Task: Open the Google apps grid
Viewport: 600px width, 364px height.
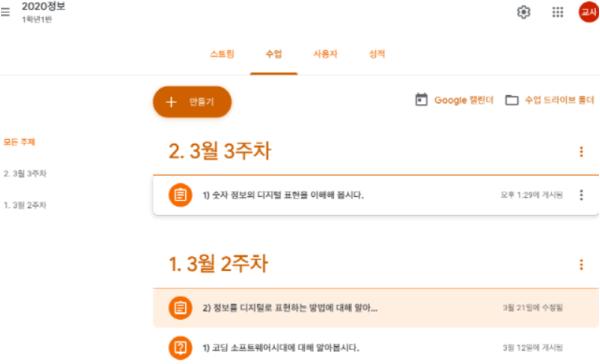Action: point(558,12)
